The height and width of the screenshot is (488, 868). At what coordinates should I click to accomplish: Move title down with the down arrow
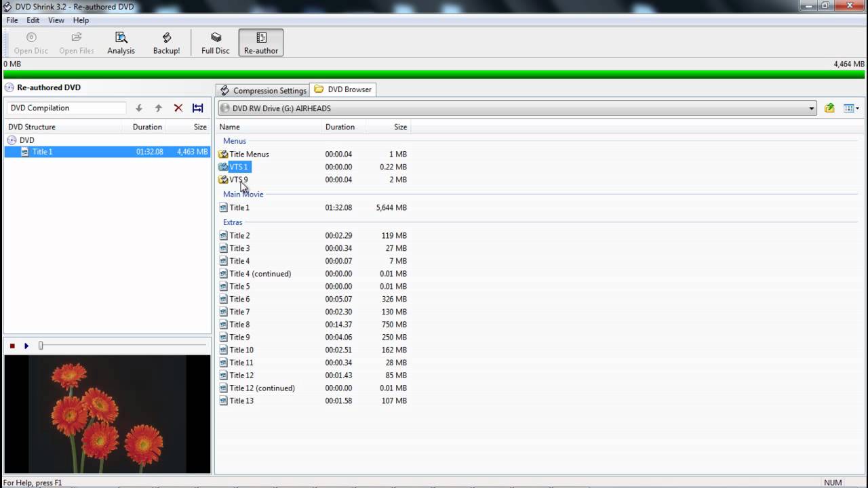pos(139,108)
